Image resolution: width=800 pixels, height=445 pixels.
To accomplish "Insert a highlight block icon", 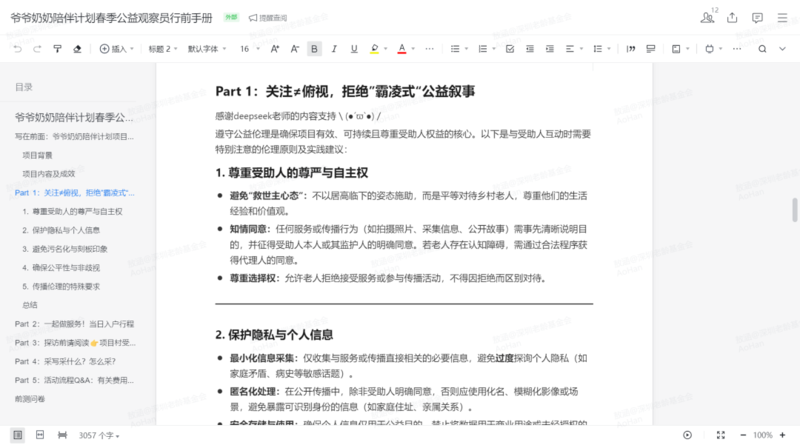I will [651, 49].
